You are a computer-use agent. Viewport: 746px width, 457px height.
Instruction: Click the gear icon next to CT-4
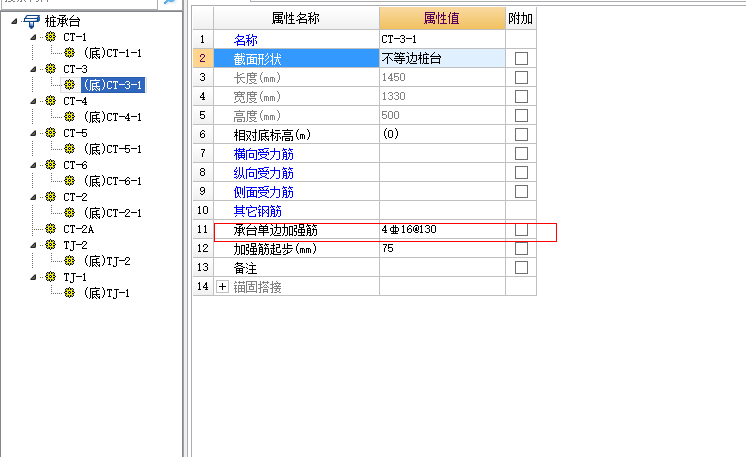click(50, 100)
